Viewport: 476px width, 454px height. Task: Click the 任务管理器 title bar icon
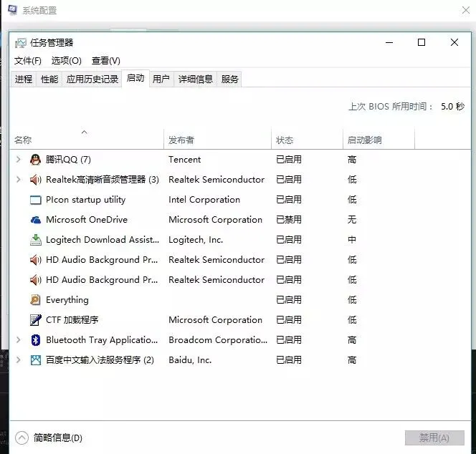21,43
